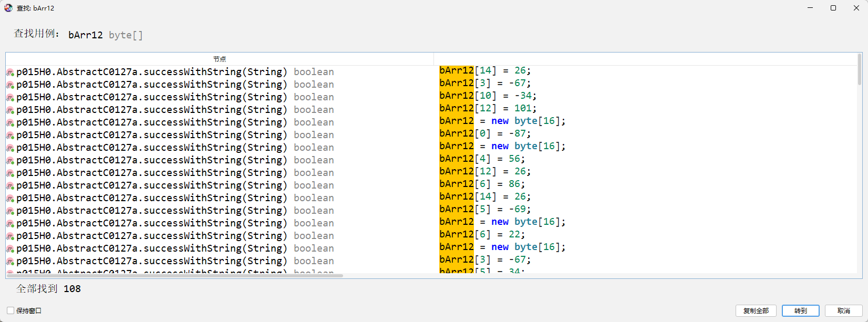Click the horizontal scrollbar under the results
This screenshot has height=322, width=868.
click(174, 275)
